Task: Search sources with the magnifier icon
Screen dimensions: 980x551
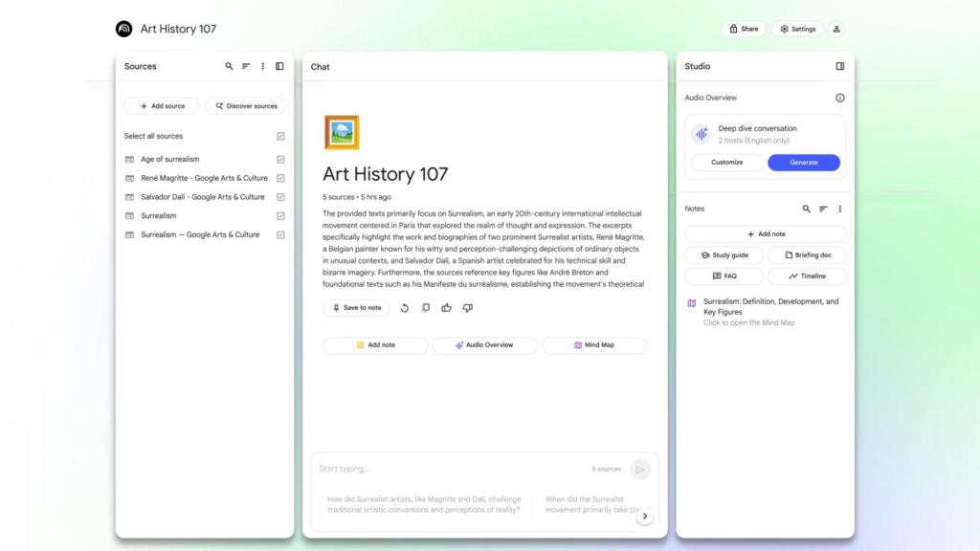Action: 229,66
